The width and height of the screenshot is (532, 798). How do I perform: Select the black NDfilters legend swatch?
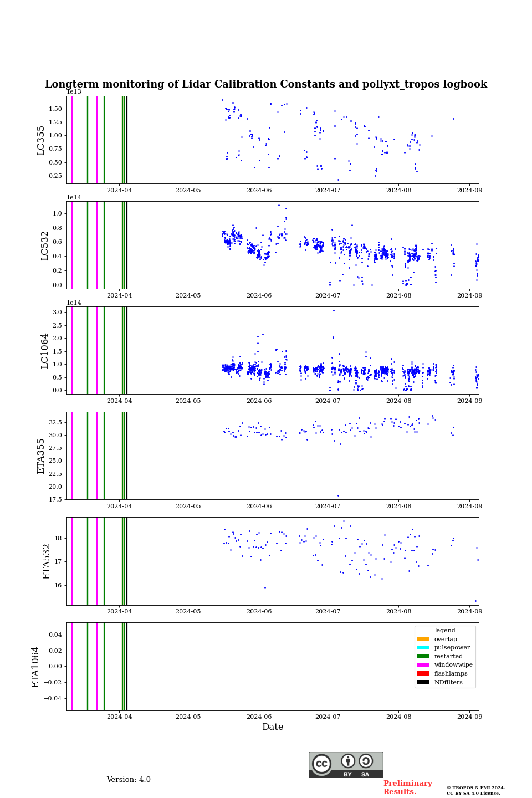[423, 682]
